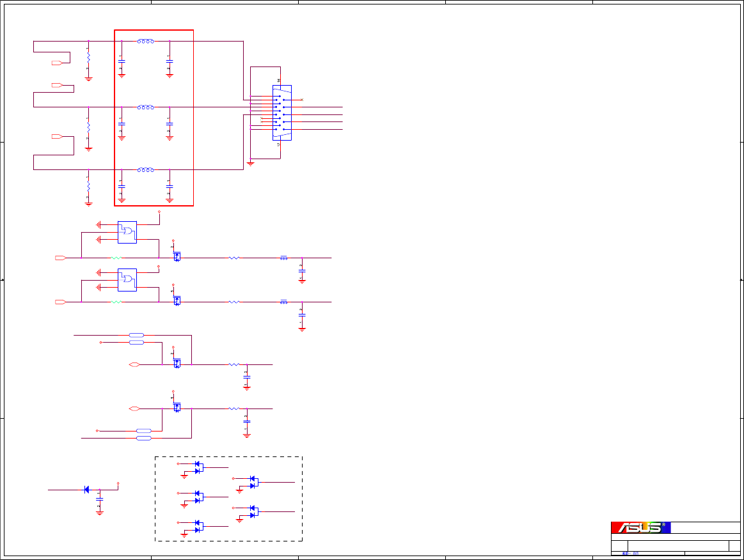Select the blue D-sub VGA connector symbol
This screenshot has width=744, height=560.
[x=282, y=113]
